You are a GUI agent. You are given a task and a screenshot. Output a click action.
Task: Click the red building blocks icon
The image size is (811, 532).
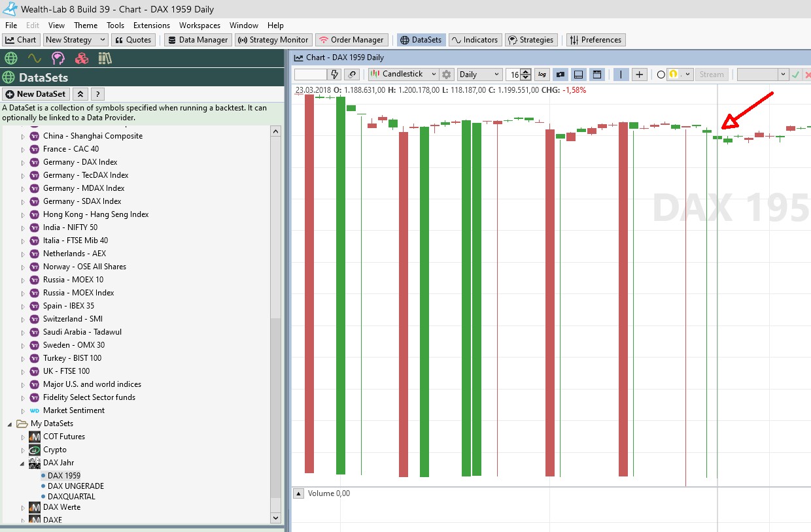[82, 58]
